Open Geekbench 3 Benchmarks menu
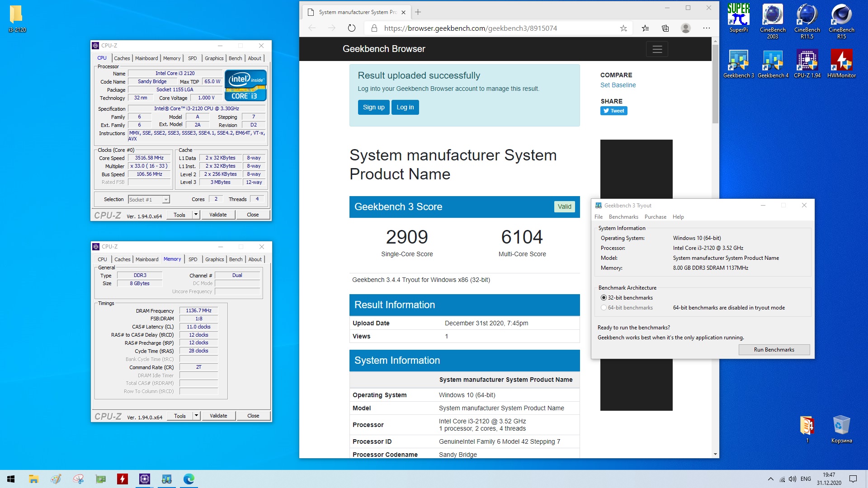Screen dimensions: 868x488 (x=623, y=217)
